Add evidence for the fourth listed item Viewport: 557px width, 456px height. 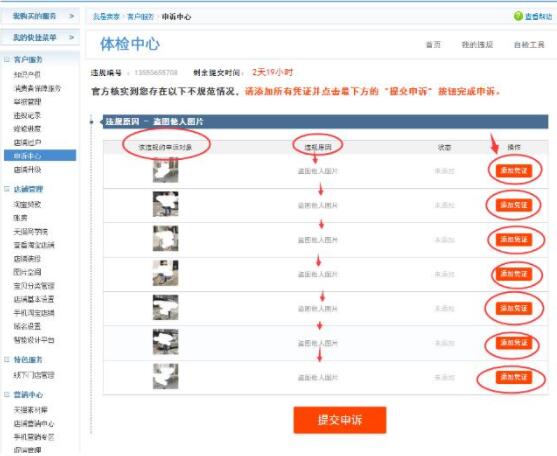(x=514, y=274)
